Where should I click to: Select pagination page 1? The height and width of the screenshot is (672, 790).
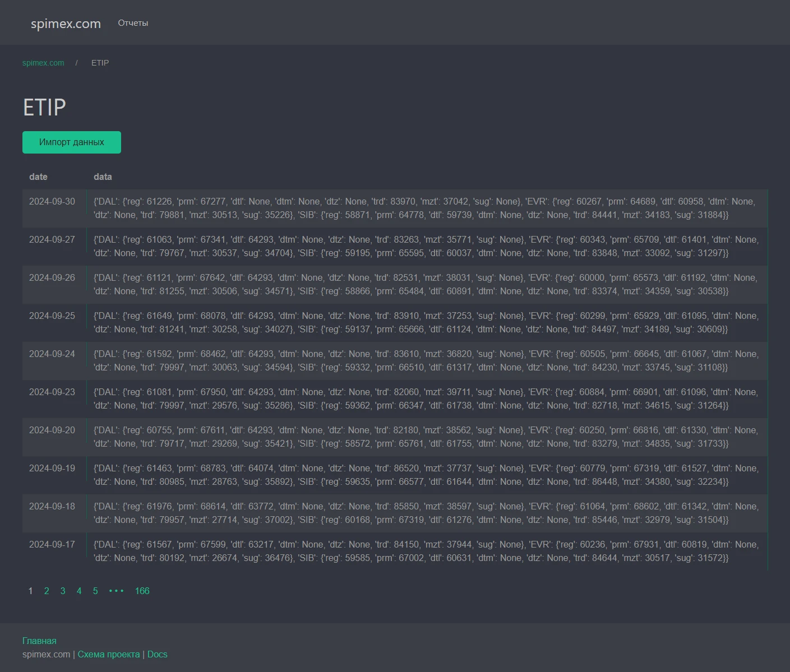point(30,591)
